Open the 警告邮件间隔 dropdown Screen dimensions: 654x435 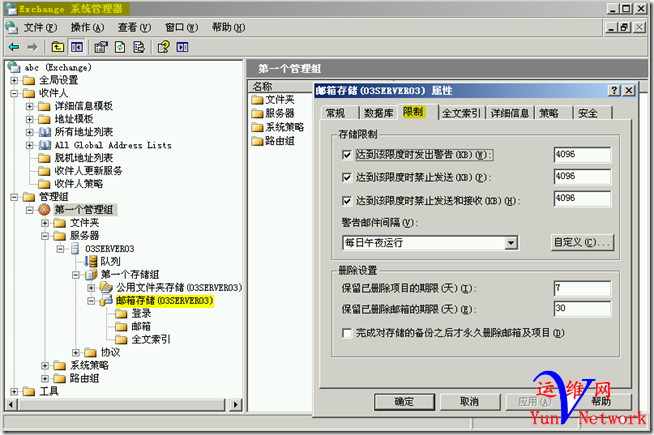coord(511,243)
